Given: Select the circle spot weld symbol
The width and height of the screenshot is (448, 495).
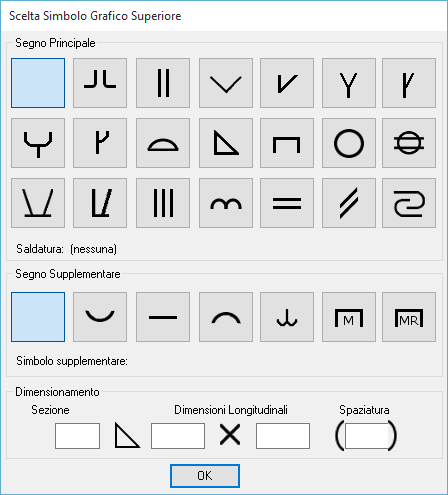Looking at the screenshot, I should coord(349,143).
